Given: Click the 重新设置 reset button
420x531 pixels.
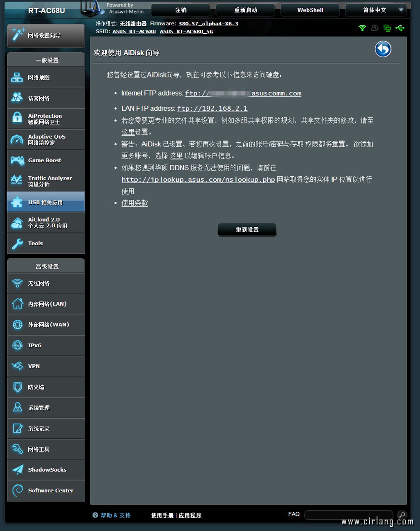Looking at the screenshot, I should (x=247, y=230).
